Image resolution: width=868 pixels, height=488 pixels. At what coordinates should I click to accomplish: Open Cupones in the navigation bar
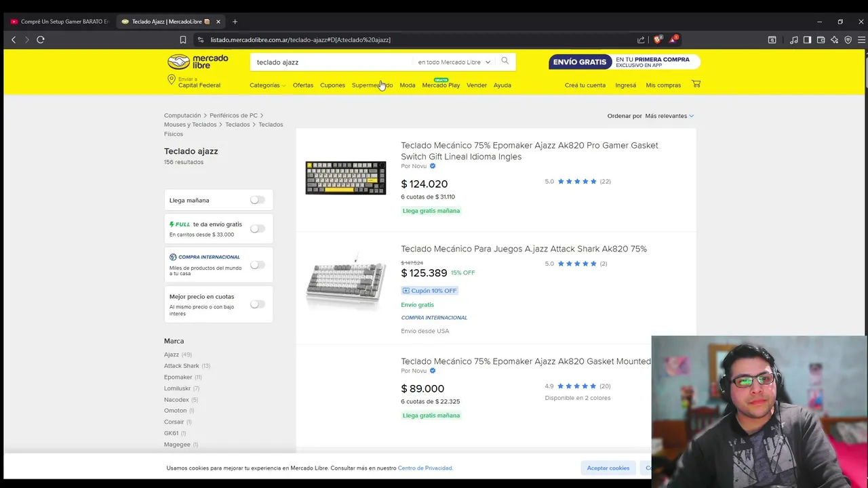(332, 85)
